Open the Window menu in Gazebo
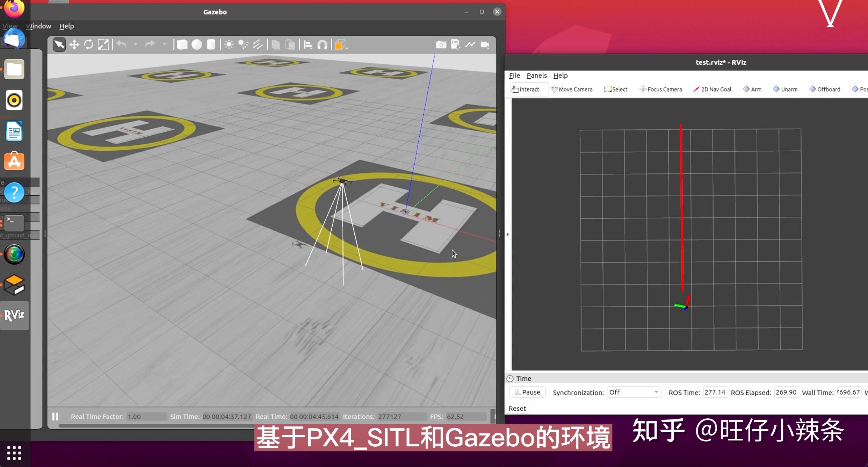This screenshot has width=868, height=467. (x=38, y=26)
